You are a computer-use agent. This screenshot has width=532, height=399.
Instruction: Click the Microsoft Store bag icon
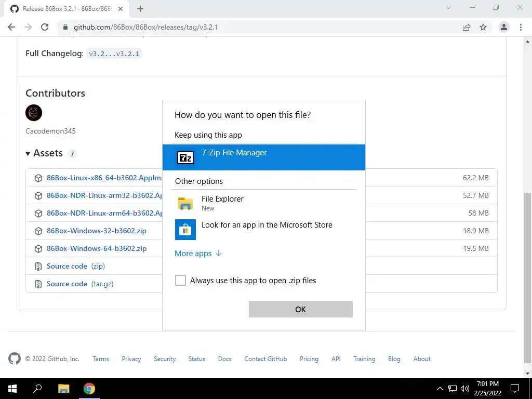[x=185, y=229]
